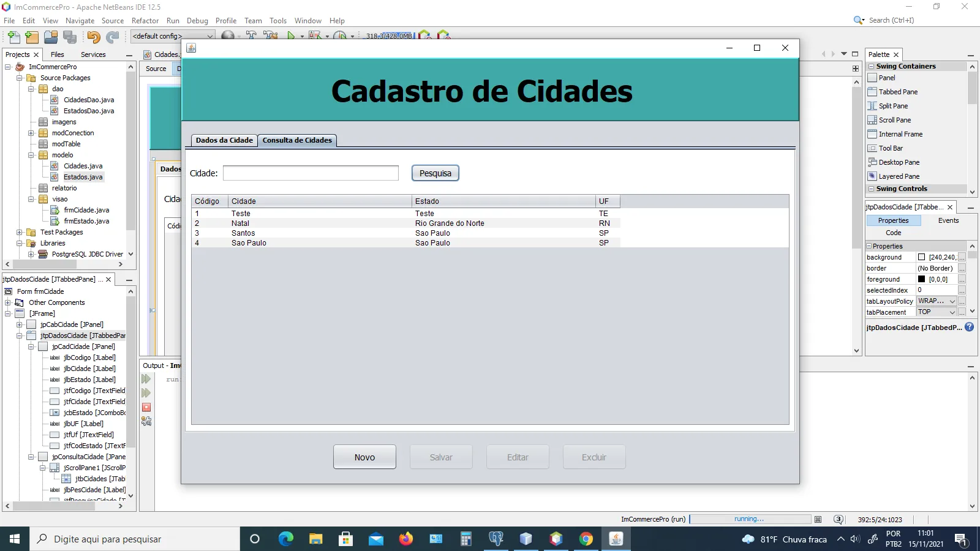Switch to the Dados da Cidade tab
This screenshot has height=551, width=980.
coord(224,140)
